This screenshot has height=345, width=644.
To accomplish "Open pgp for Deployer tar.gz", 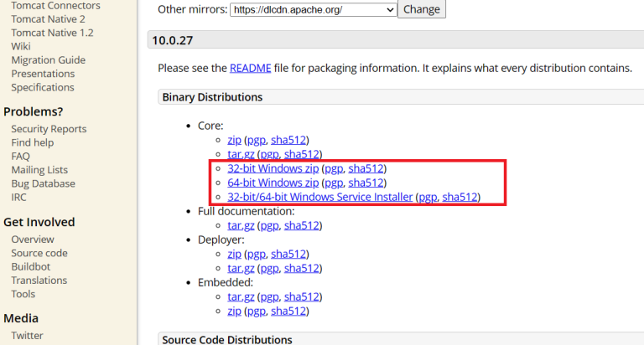I will [x=269, y=268].
